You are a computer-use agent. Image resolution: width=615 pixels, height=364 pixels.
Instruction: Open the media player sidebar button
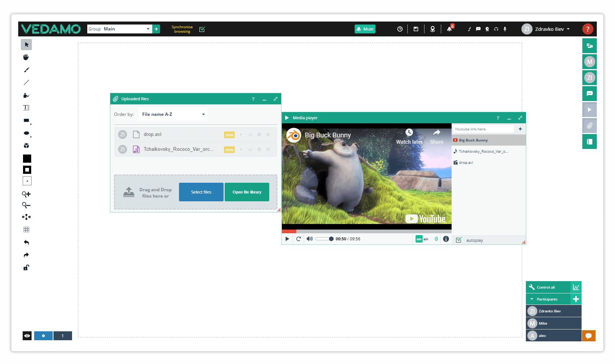pos(589,110)
